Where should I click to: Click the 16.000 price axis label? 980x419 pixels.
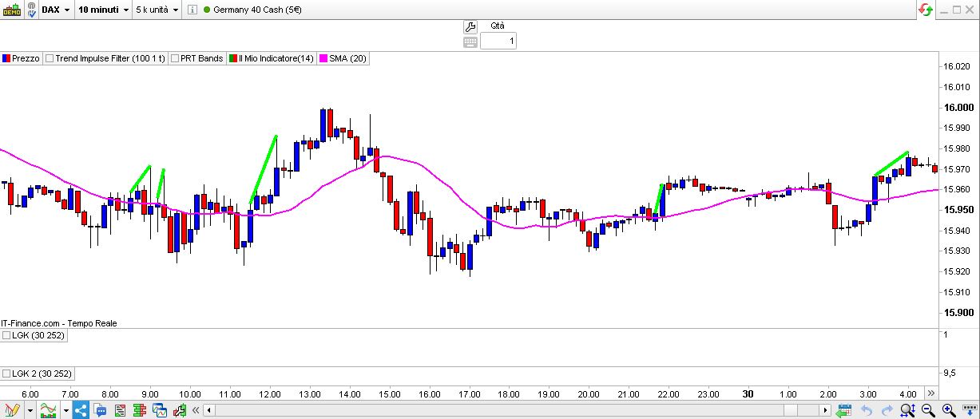pos(958,108)
